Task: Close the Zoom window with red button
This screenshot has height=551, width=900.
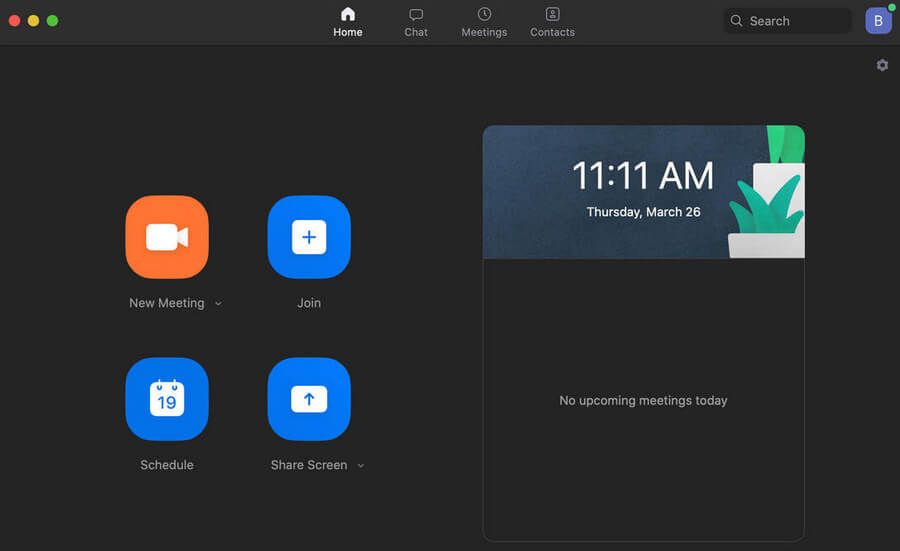Action: click(14, 21)
